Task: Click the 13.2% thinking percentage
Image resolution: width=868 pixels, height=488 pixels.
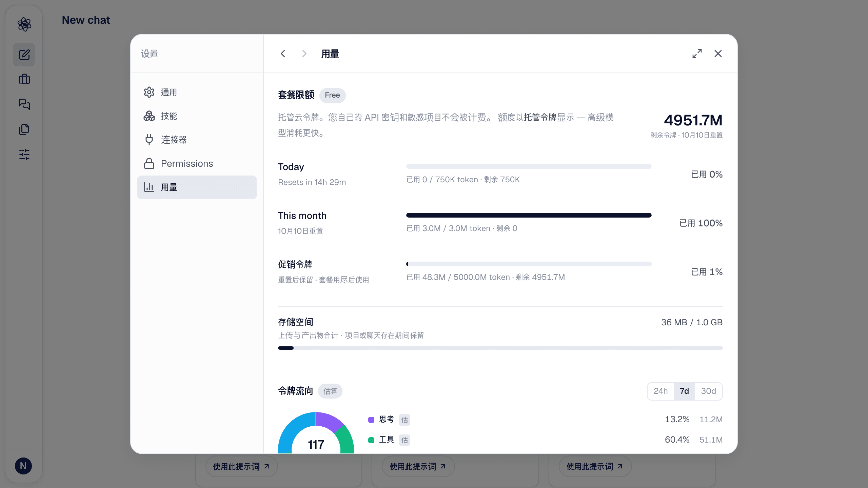Action: [677, 419]
